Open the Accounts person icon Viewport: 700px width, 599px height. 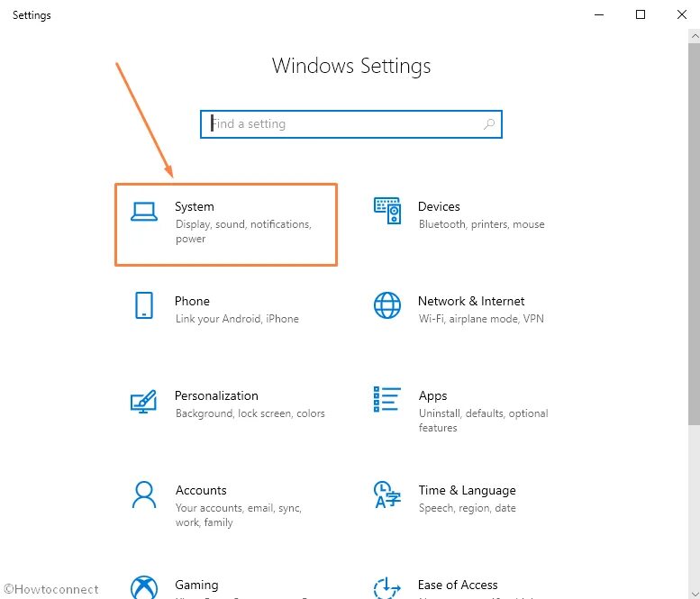[x=144, y=495]
